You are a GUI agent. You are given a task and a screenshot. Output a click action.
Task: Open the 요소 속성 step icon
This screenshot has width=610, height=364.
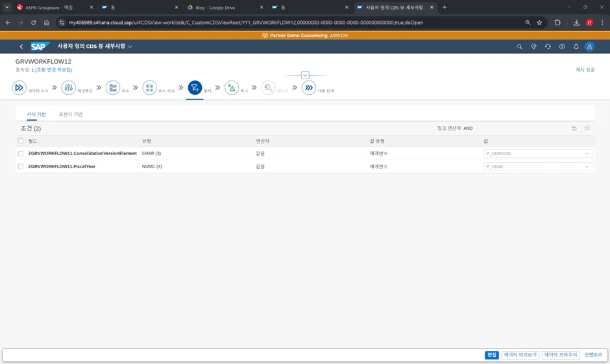(149, 88)
